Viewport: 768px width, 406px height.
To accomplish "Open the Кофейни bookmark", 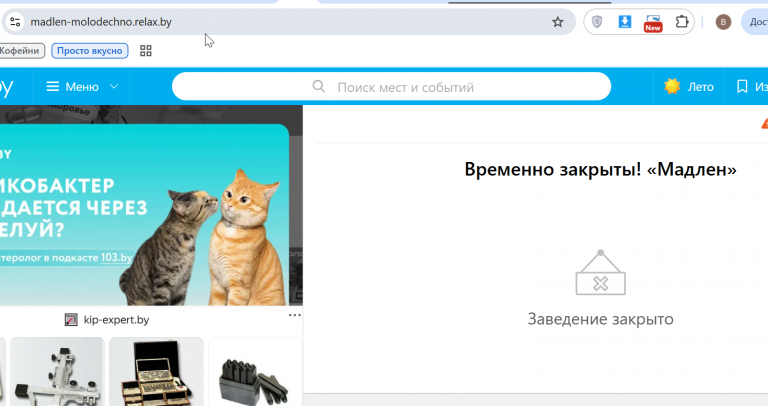I will (x=20, y=50).
